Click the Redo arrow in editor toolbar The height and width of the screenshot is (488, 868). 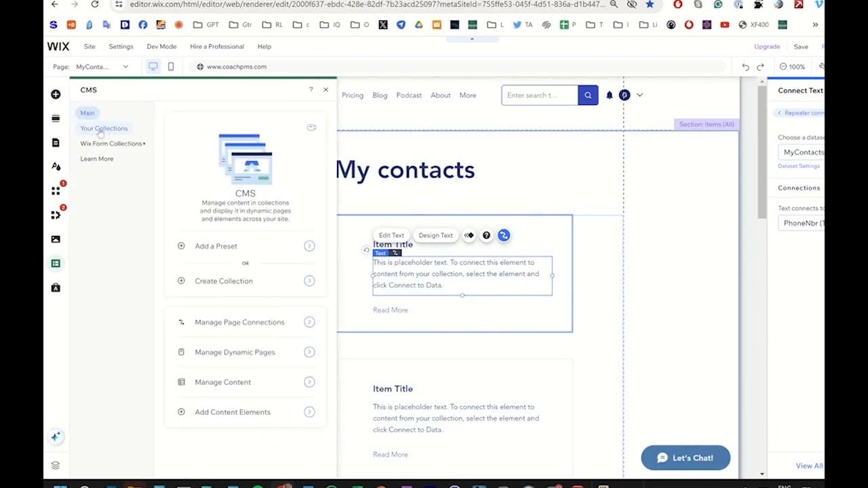point(760,66)
